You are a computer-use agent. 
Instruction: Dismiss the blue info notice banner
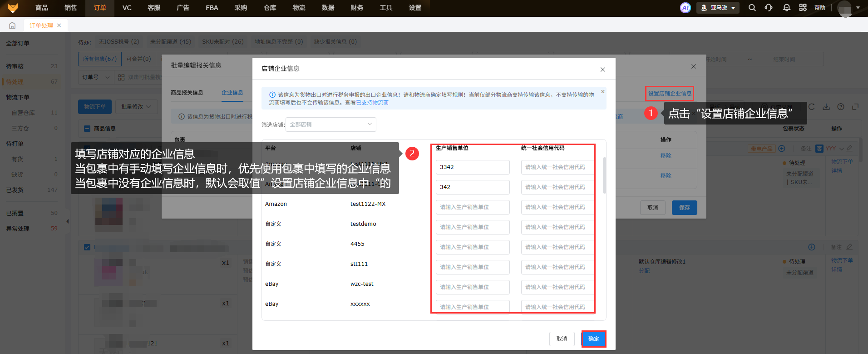pyautogui.click(x=603, y=92)
